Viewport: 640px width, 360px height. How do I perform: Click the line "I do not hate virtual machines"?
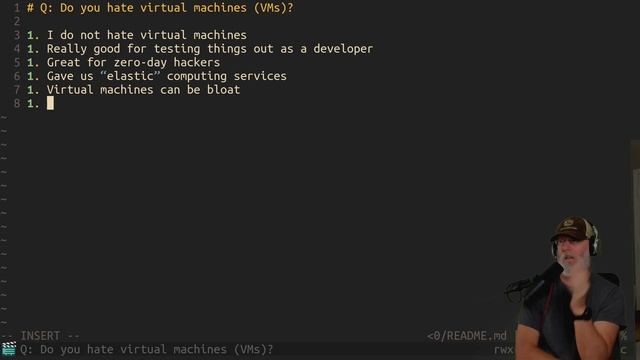(x=147, y=35)
